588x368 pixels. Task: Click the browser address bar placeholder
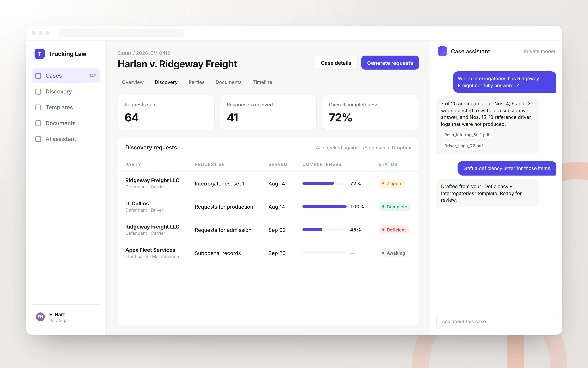coord(121,33)
